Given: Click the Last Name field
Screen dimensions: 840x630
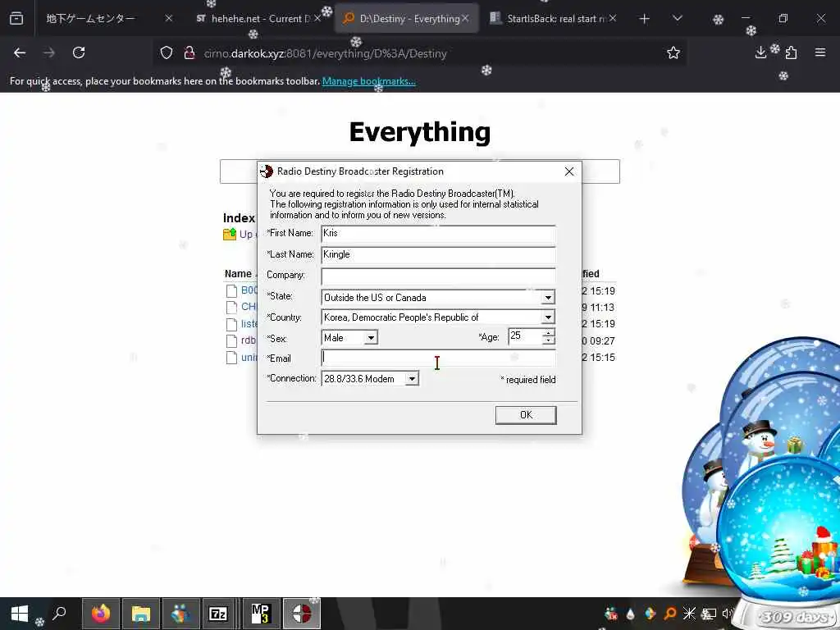Looking at the screenshot, I should pos(438,255).
